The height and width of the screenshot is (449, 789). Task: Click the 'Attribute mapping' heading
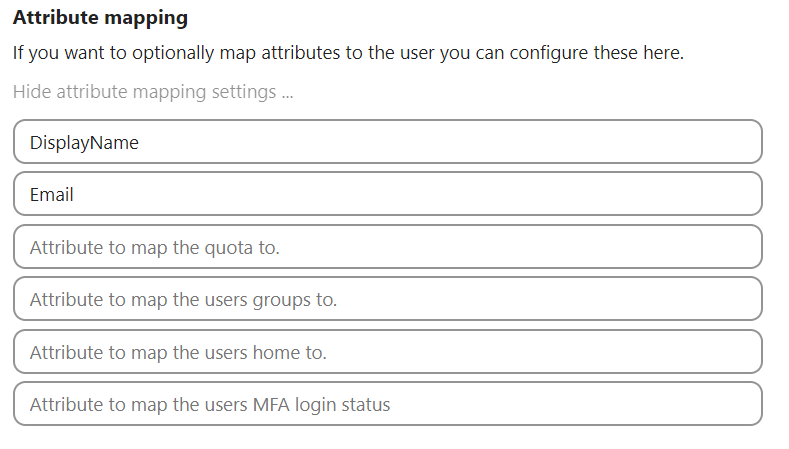tap(100, 18)
